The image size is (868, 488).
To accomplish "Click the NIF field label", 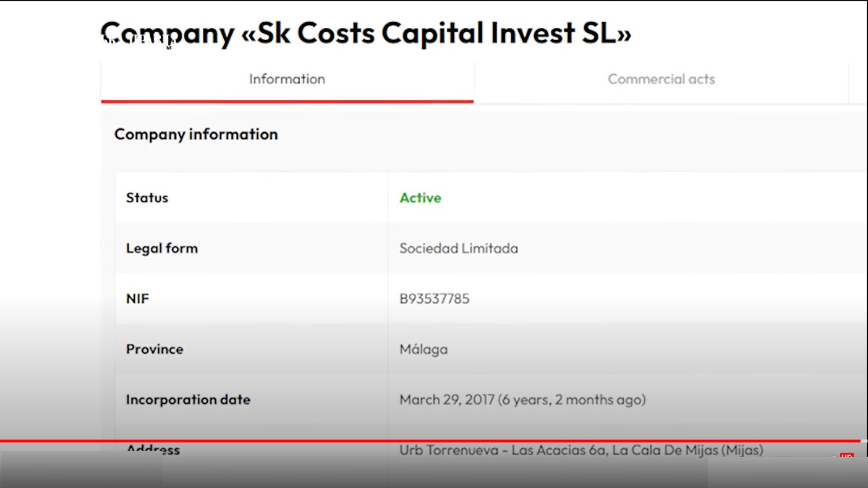I will click(x=138, y=299).
